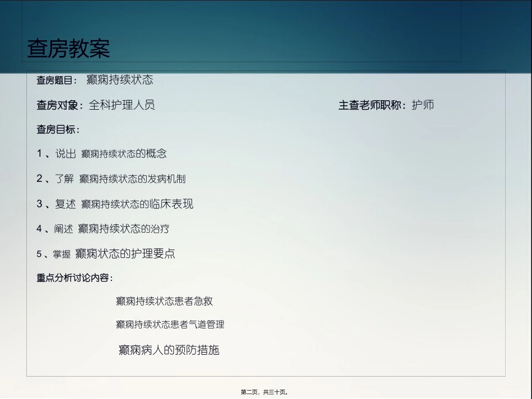Select the label 重点分析讨论内容:

coord(74,278)
